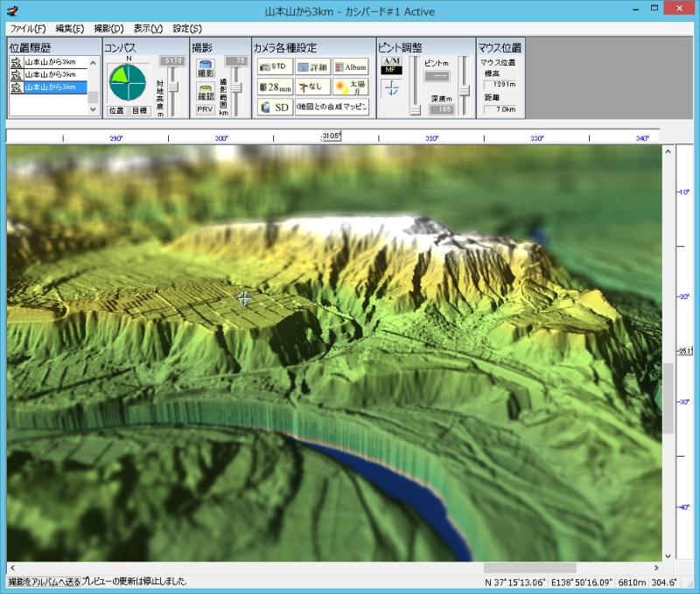The height and width of the screenshot is (594, 700).
Task: Select the highlighted 山本山から3km history entry
Action: 55,87
